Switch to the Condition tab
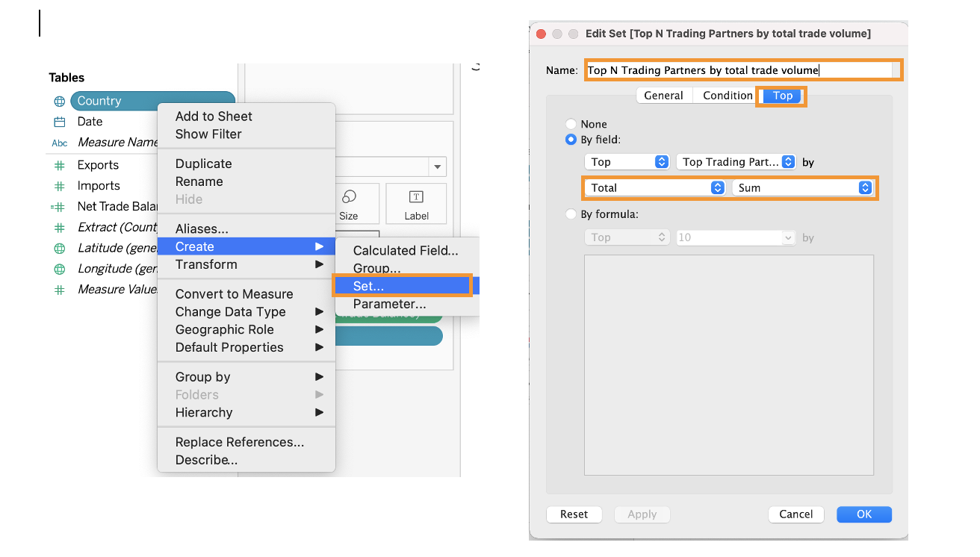 (727, 96)
